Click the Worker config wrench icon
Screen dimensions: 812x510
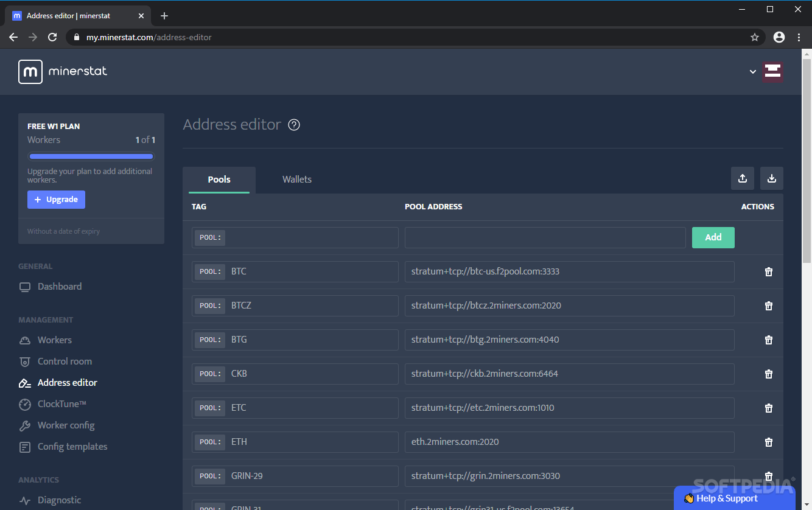25,425
